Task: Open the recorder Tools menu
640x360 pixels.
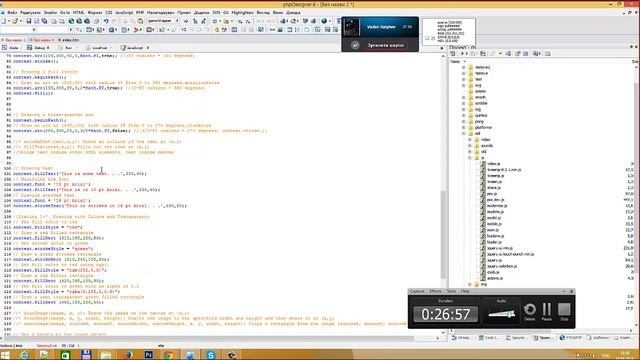Action: click(451, 291)
